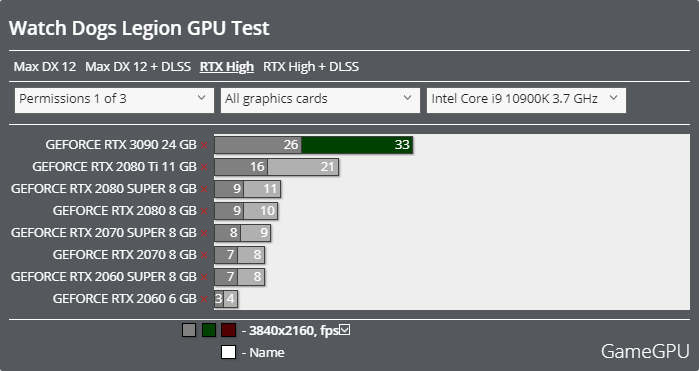The image size is (699, 371).
Task: Click the dark red legend color swatch
Action: click(x=228, y=330)
